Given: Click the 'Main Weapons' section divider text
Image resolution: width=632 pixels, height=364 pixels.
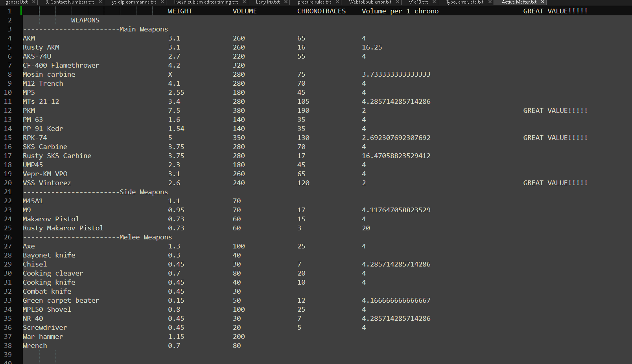Looking at the screenshot, I should [144, 29].
